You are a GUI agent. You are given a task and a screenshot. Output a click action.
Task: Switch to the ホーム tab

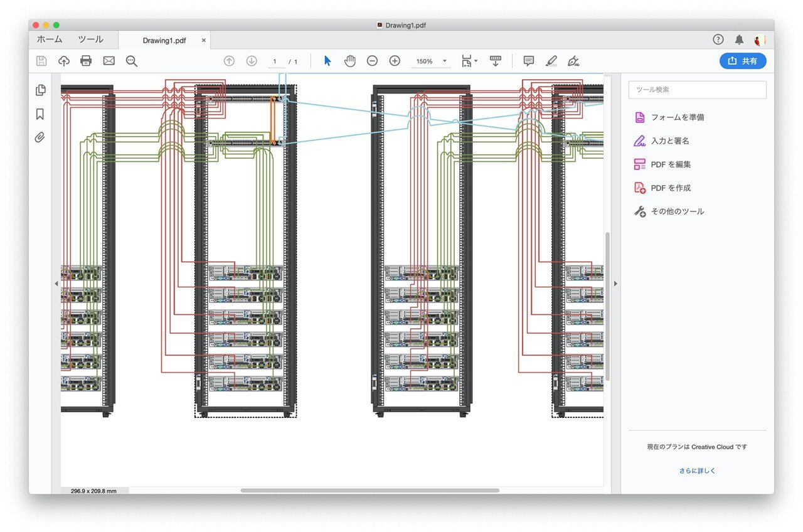[x=50, y=40]
